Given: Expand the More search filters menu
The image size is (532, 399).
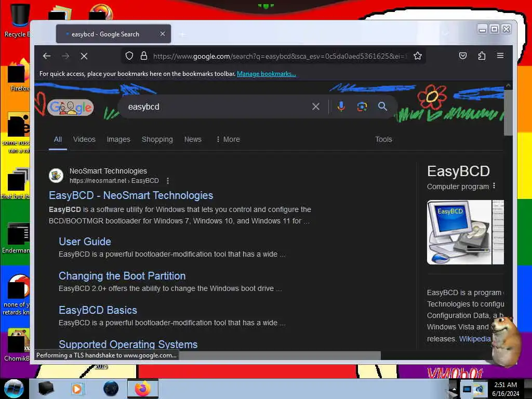Looking at the screenshot, I should (x=228, y=139).
